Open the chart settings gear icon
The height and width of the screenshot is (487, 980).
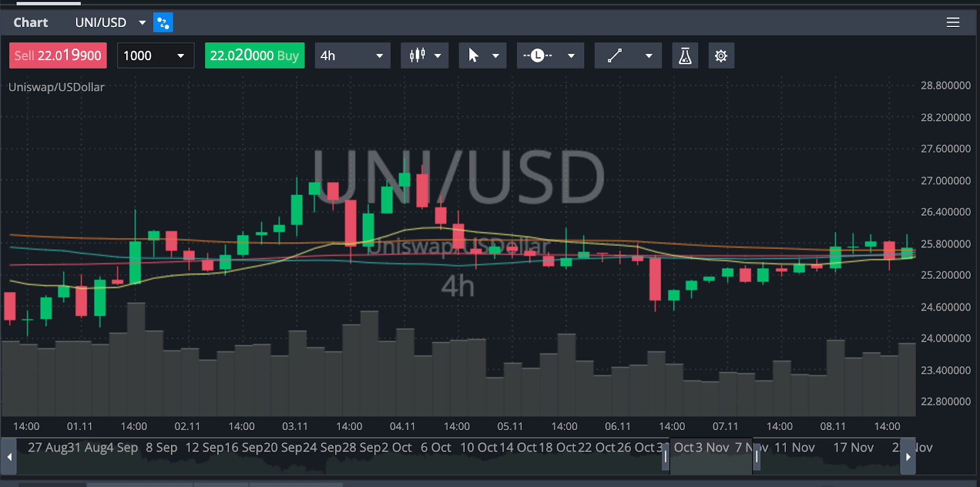(x=721, y=56)
